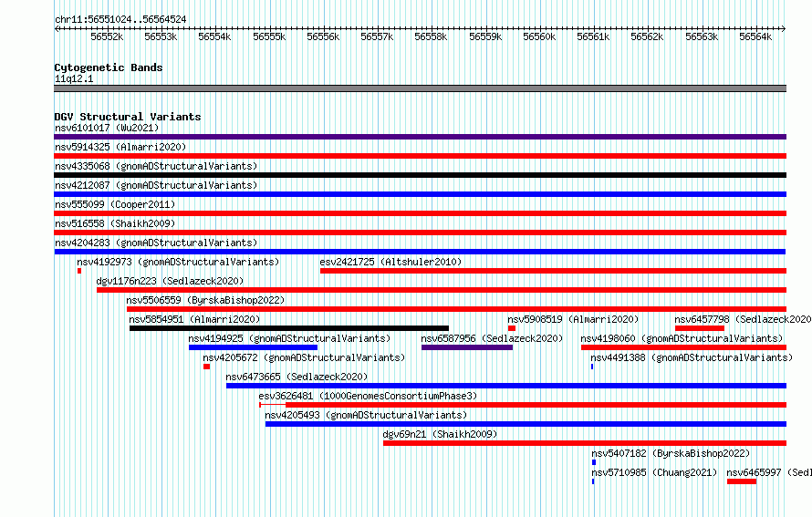The image size is (812, 517).
Task: Open nsv516558 (Shaikh2009) label
Action: 115,223
